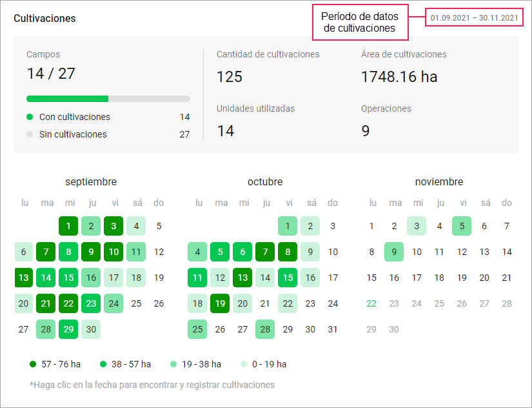Select September 22 in the septiembre calendar
Screen dimensions: 532x408
tap(68, 303)
